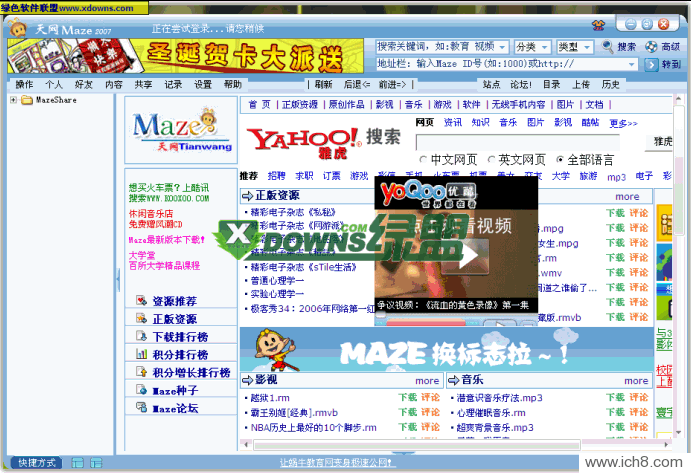691x473 pixels.
Task: Open 操作 menu
Action: pyautogui.click(x=24, y=84)
